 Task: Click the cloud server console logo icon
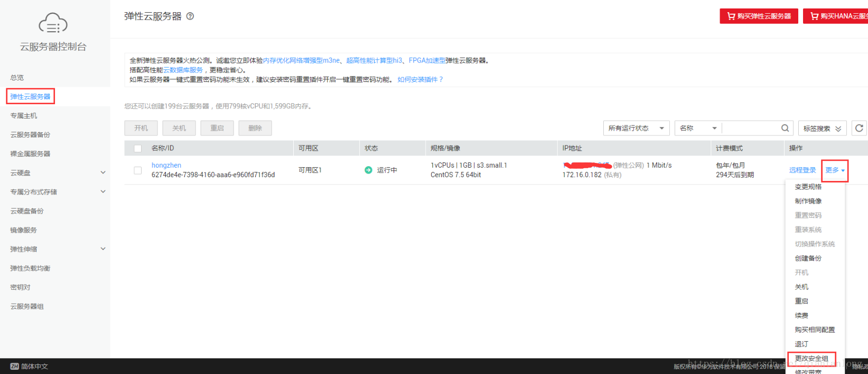[x=53, y=23]
